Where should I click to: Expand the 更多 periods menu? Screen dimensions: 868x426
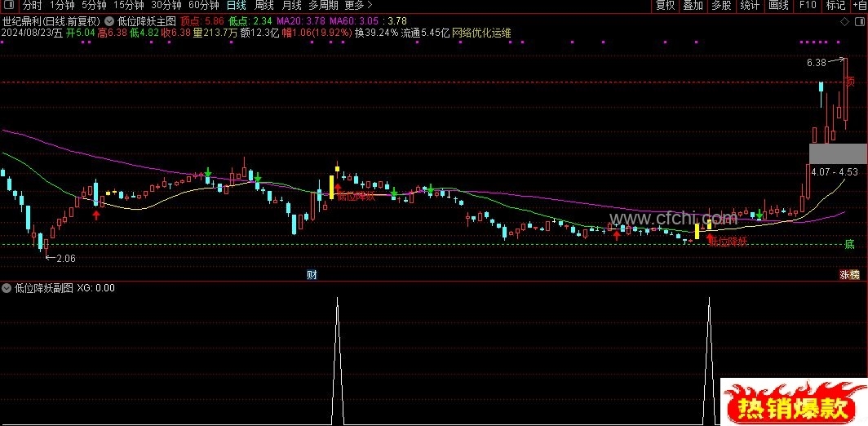(x=358, y=6)
